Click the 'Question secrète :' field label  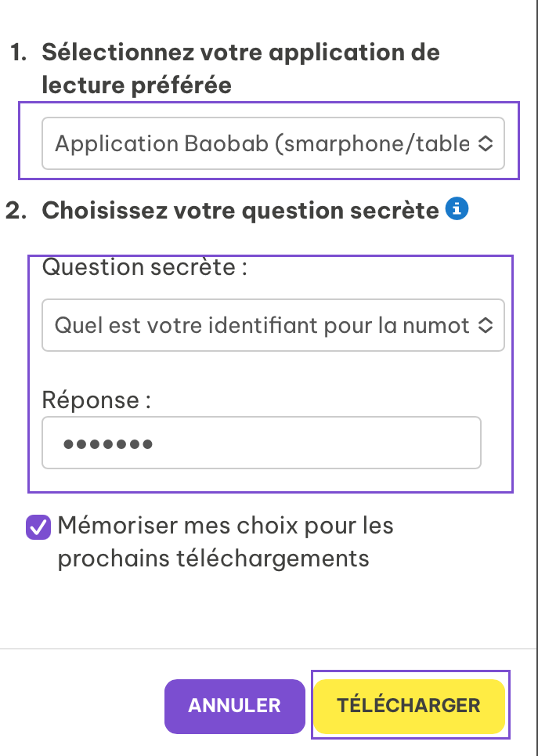coord(145,266)
